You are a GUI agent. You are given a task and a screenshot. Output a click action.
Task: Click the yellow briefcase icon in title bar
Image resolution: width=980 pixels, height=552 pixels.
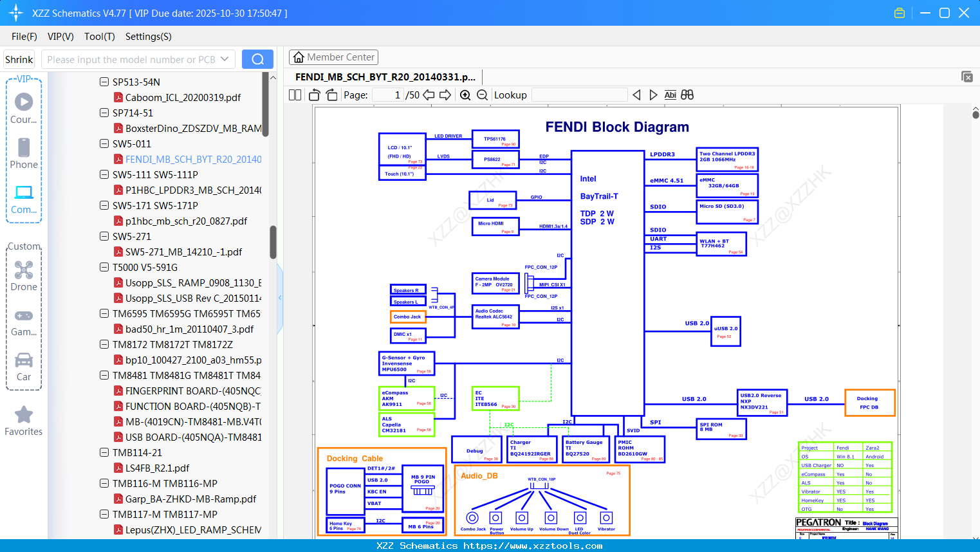point(900,13)
